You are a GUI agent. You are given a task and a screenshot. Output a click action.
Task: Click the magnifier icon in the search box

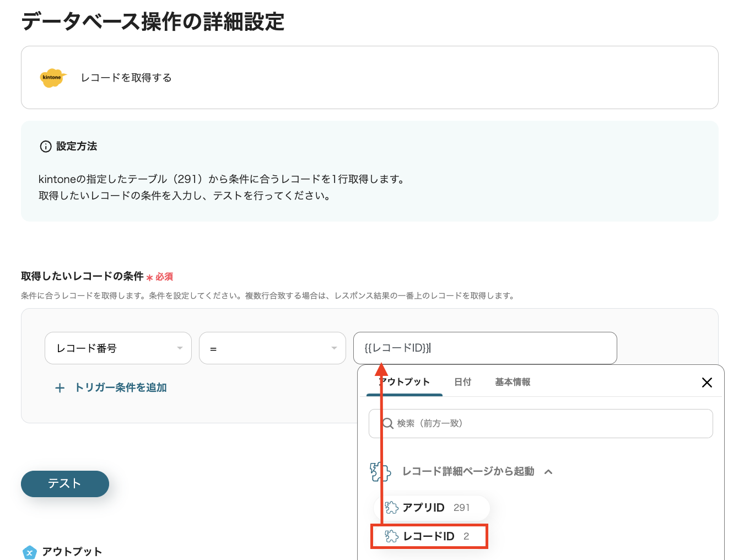coord(388,423)
